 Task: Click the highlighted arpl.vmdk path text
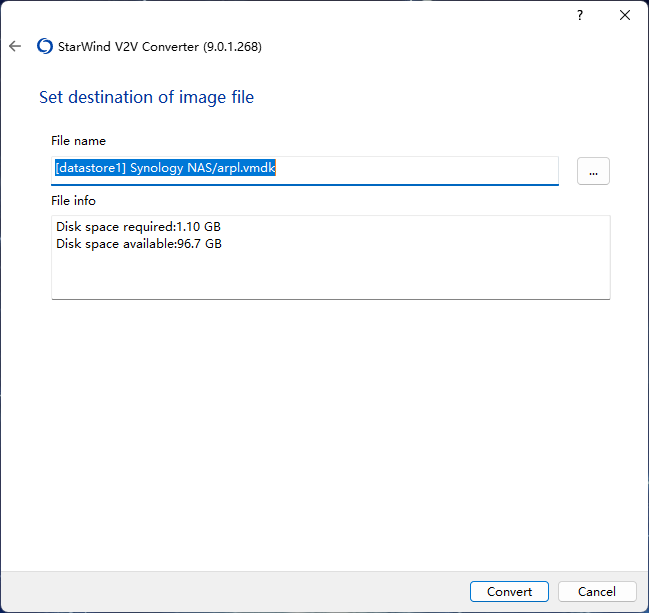click(x=165, y=168)
